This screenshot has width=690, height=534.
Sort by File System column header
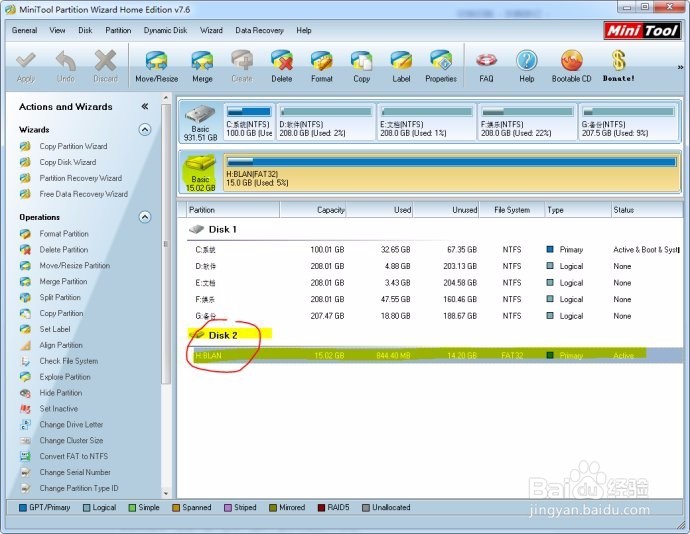[x=512, y=210]
